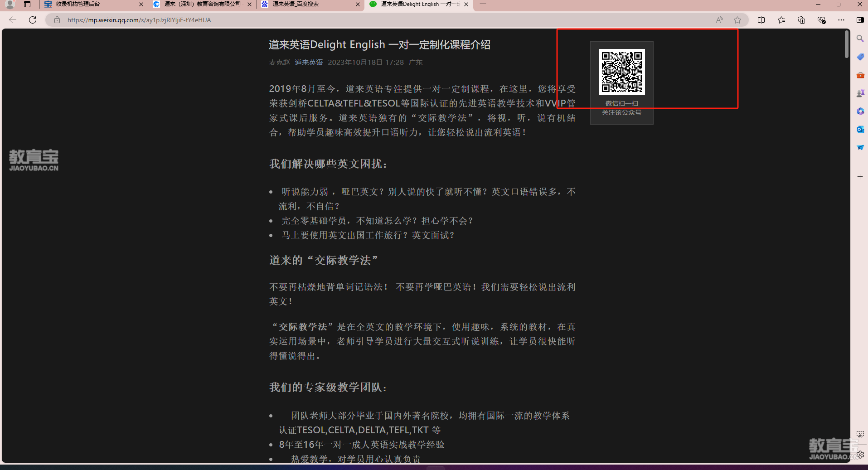Close the 道来英语_百度搜索 tab

point(358,4)
